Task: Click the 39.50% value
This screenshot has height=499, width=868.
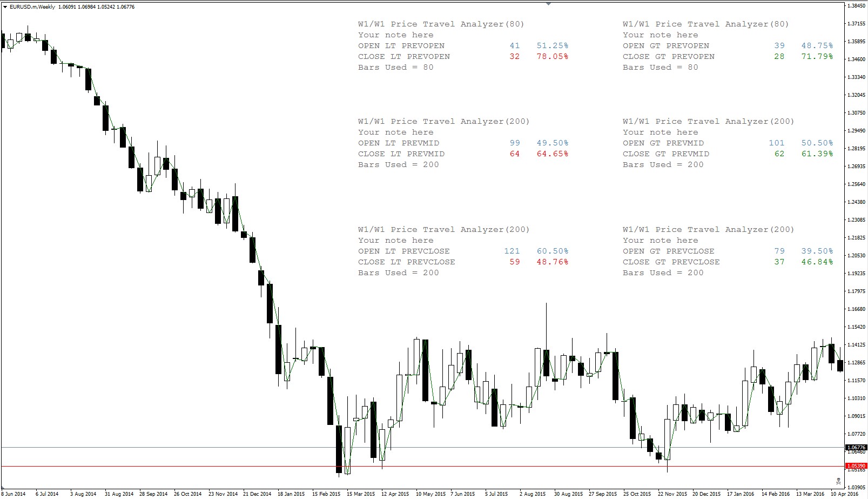Action: pos(817,251)
